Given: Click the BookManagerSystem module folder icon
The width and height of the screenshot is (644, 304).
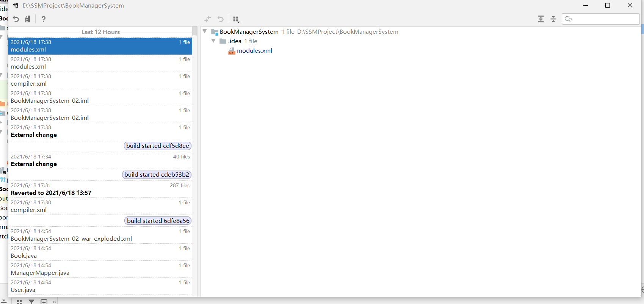Looking at the screenshot, I should pyautogui.click(x=215, y=32).
